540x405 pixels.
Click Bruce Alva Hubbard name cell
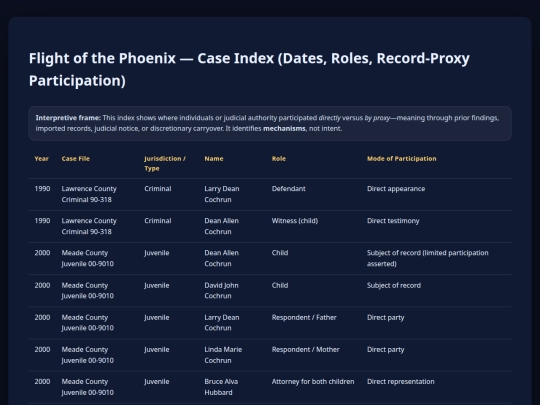point(221,387)
